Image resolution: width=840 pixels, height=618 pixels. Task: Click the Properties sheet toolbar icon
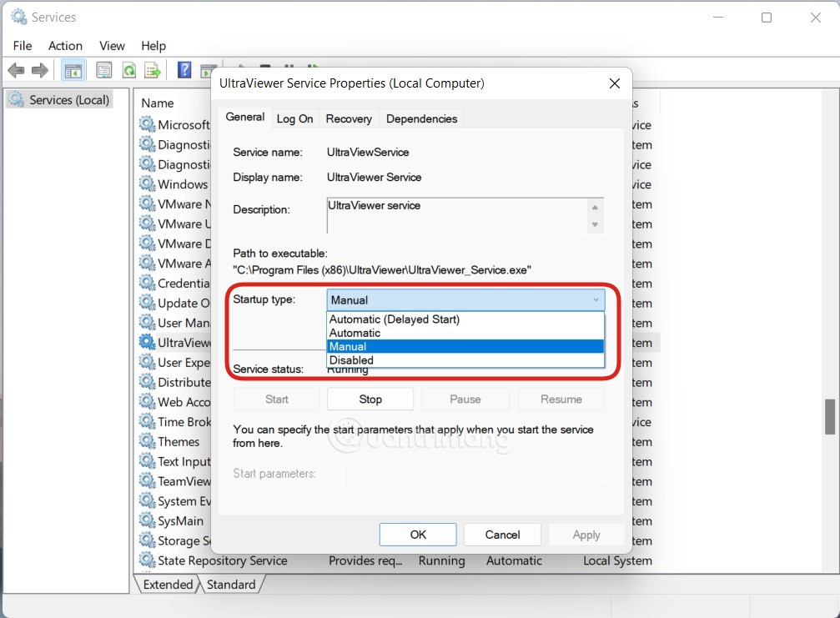pyautogui.click(x=104, y=70)
